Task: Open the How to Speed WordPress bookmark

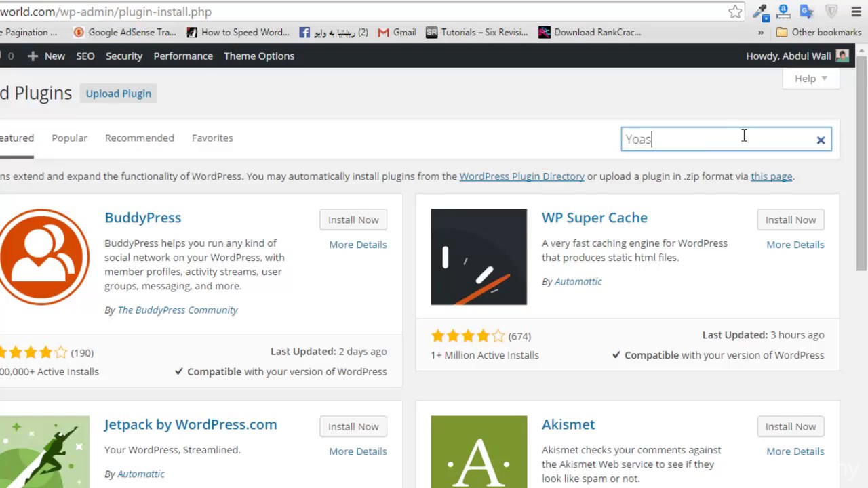Action: point(238,32)
